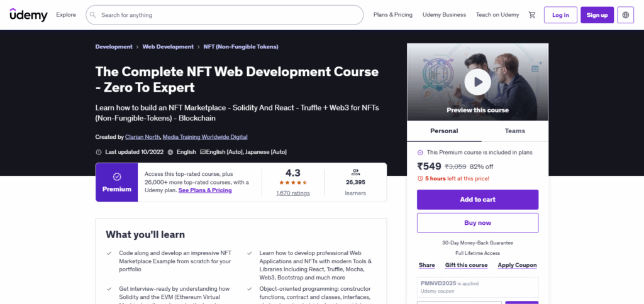This screenshot has width=644, height=304.
Task: Open the Explore menu
Action: pos(66,15)
